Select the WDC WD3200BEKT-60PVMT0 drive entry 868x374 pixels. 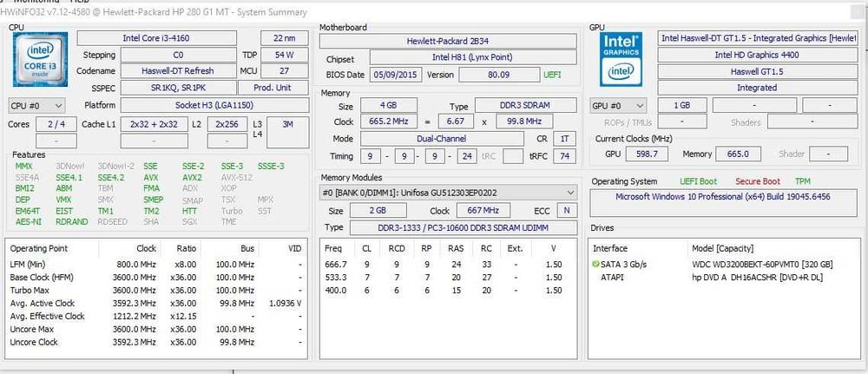tap(762, 265)
